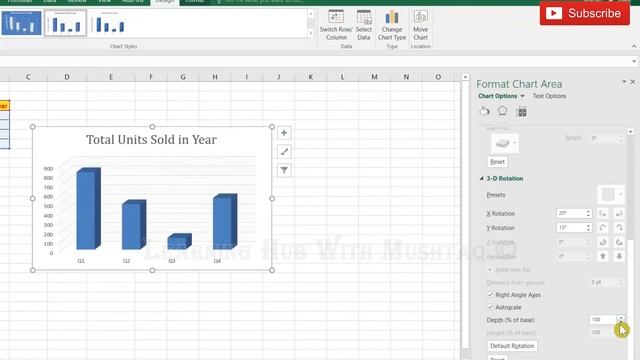Click the Reset button under material
This screenshot has width=640, height=360.
click(x=497, y=162)
